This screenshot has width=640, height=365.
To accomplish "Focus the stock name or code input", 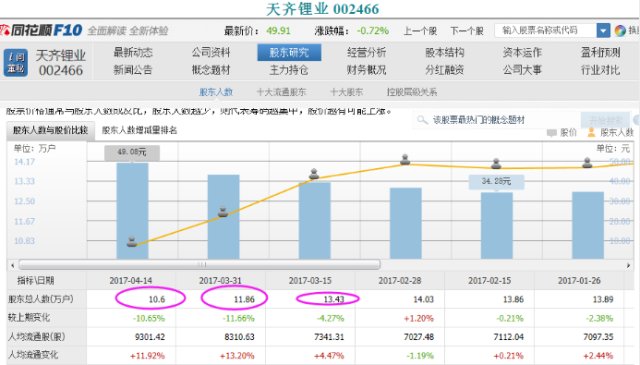I will coord(546,30).
